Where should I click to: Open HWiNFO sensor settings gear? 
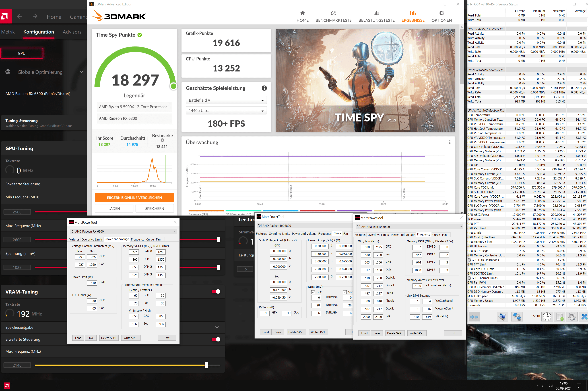tap(572, 317)
